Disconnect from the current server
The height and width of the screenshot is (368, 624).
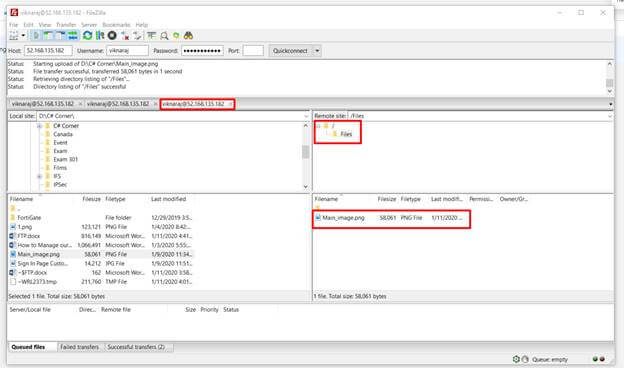tap(125, 36)
